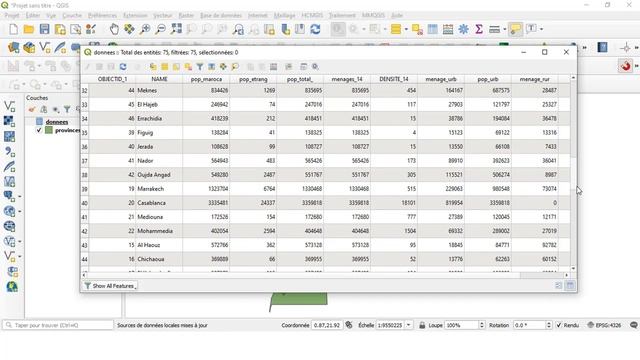
Task: Reload the attribute table
Action: click(x=123, y=67)
